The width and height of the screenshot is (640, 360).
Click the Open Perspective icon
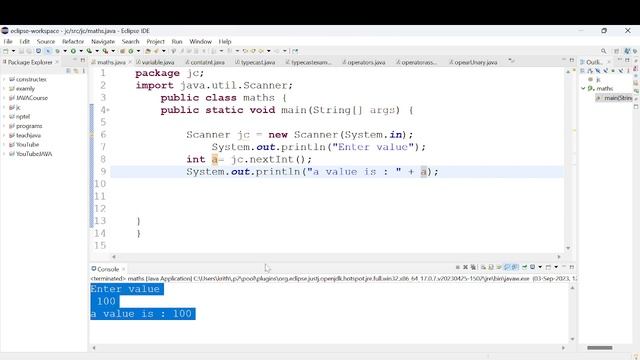pos(616,51)
